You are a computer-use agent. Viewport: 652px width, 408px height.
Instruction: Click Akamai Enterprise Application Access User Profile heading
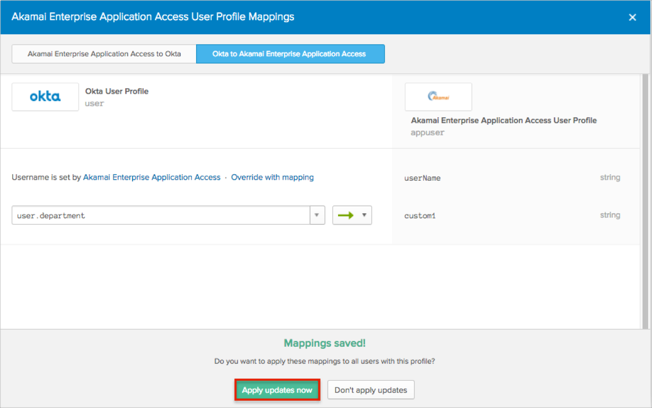(x=503, y=120)
